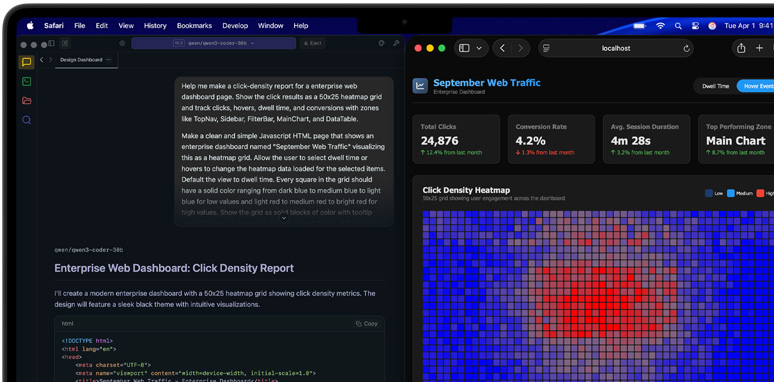Screen dimensions: 774x382
Task: Open the My Models folder icon in sidebar
Action: [x=27, y=101]
